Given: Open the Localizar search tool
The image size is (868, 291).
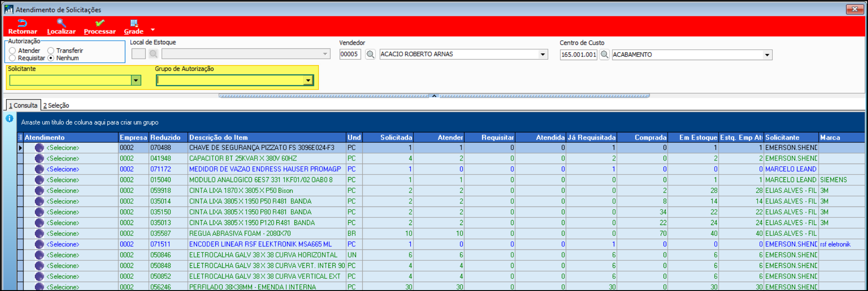Looking at the screenshot, I should [61, 27].
